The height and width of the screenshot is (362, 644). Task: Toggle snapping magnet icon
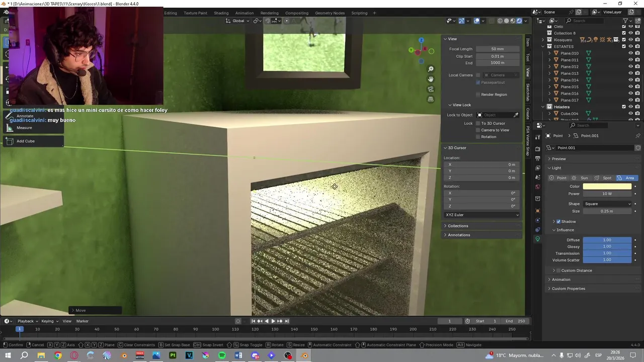[268, 21]
